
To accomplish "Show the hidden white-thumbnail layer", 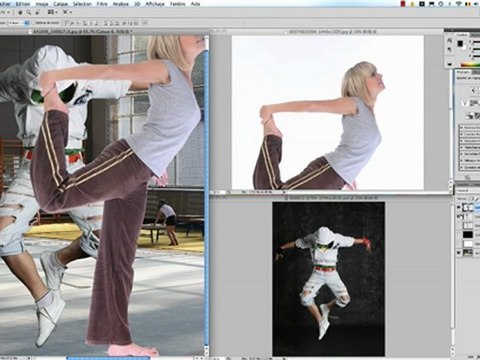I will click(459, 244).
